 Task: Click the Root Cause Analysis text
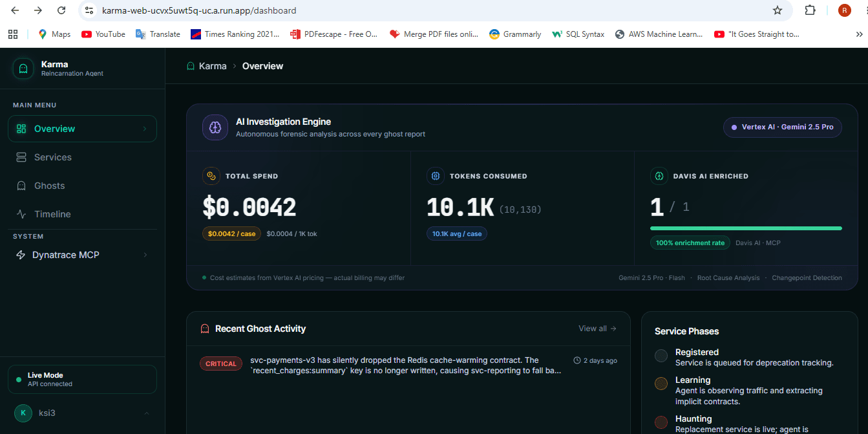[x=728, y=277]
